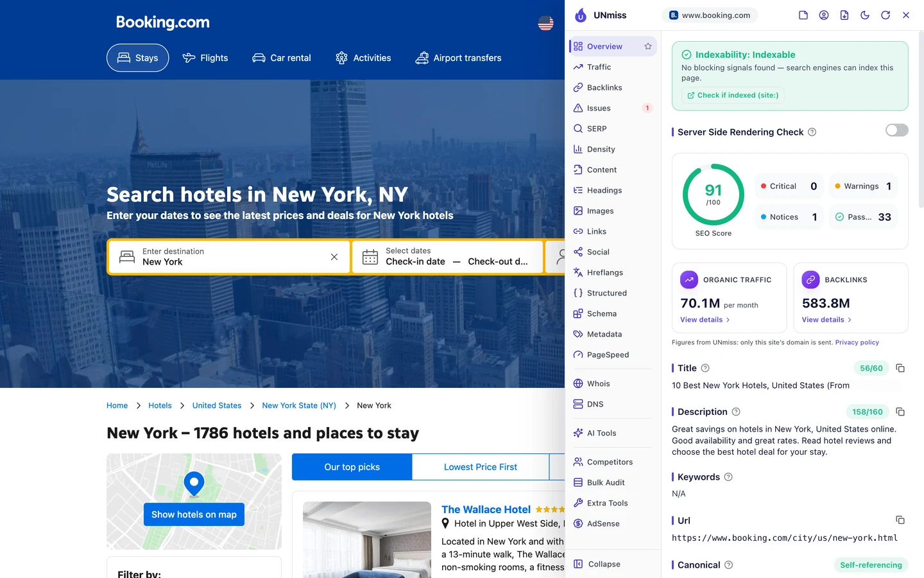The width and height of the screenshot is (924, 578).
Task: Click the Warnings 1 count card
Action: tap(863, 186)
